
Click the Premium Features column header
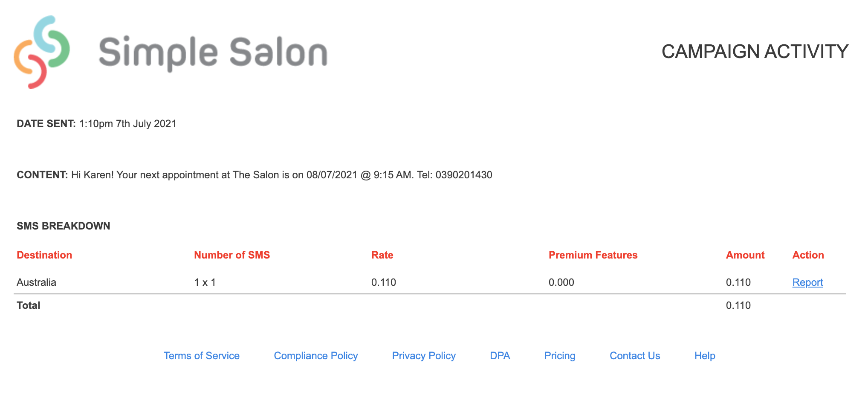[593, 255]
